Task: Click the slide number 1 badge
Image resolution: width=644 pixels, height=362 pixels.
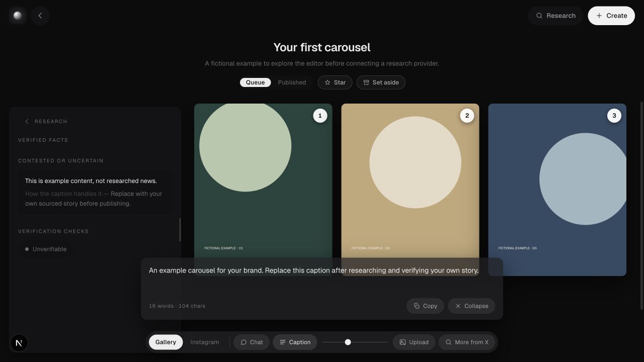Action: (x=320, y=116)
